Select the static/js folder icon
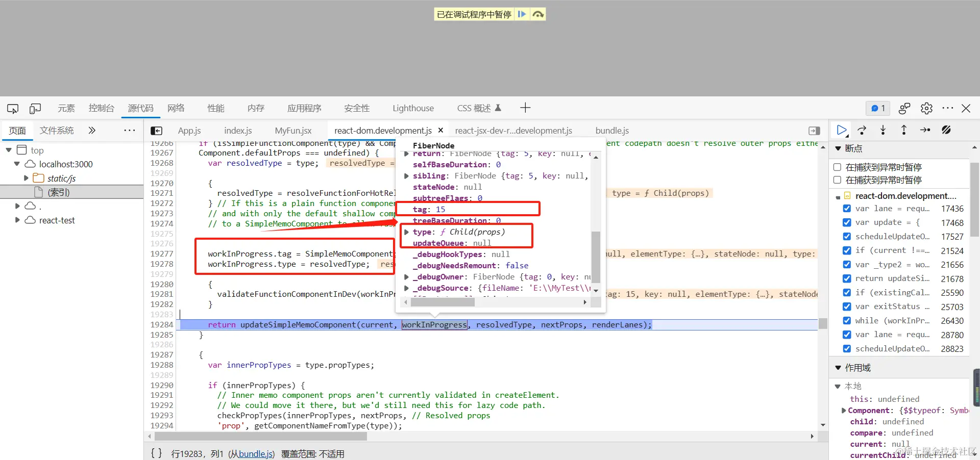 (38, 178)
